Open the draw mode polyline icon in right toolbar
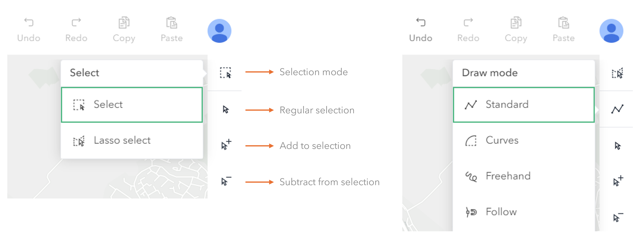The image size is (644, 241). click(x=617, y=109)
